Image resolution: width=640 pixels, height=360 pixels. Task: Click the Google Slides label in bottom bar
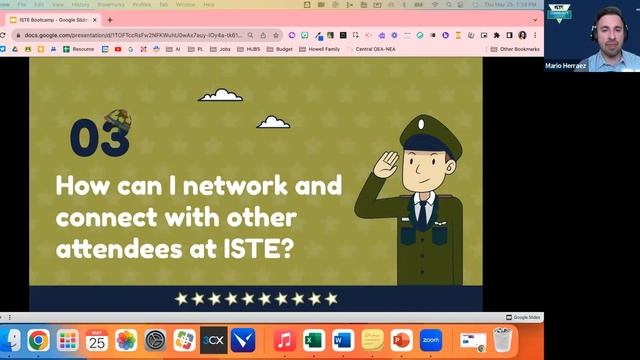tap(523, 317)
